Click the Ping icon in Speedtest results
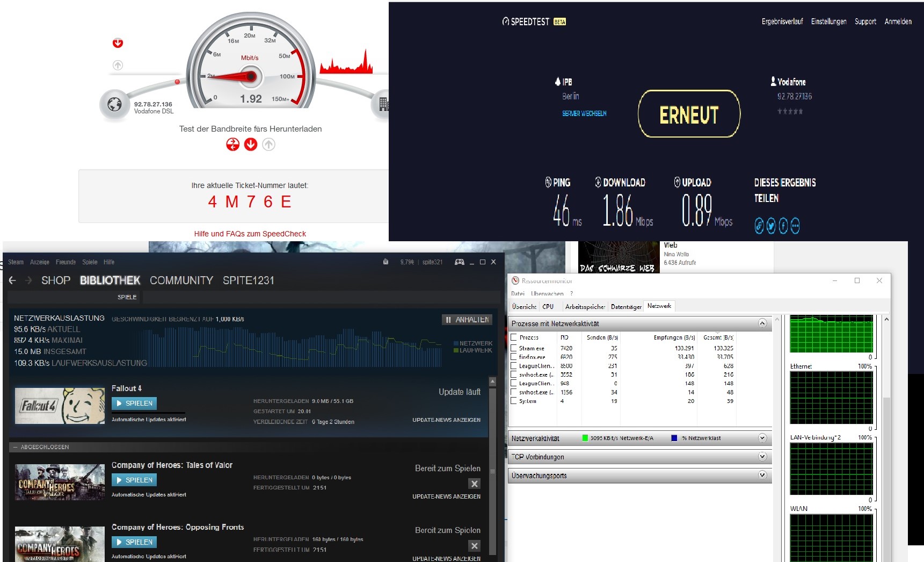924x562 pixels. (548, 182)
